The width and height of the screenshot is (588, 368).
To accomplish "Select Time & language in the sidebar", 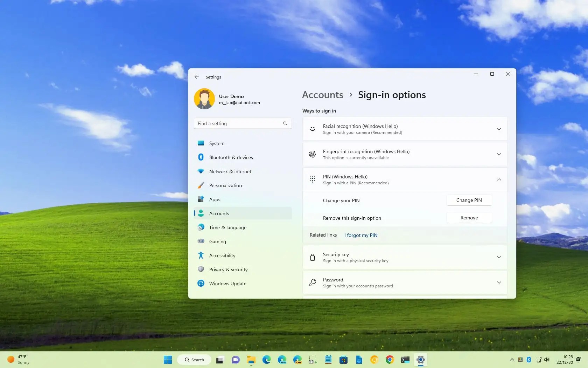I will pyautogui.click(x=227, y=227).
